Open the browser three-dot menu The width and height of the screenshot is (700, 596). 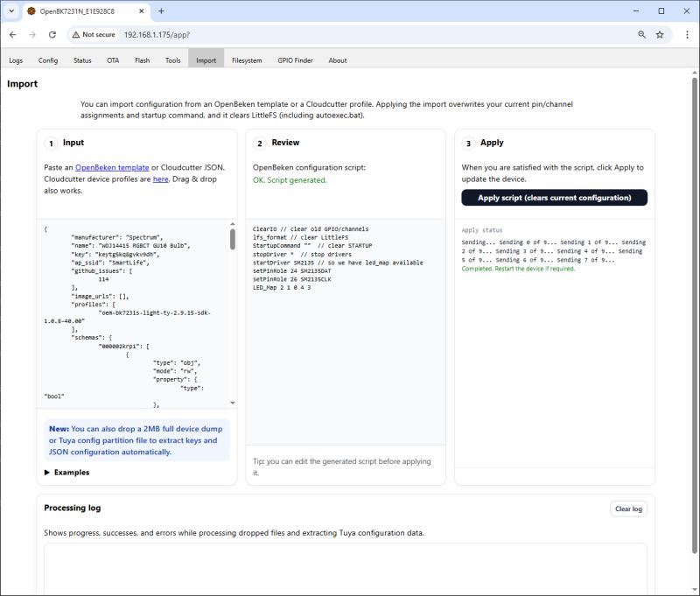[x=687, y=36]
